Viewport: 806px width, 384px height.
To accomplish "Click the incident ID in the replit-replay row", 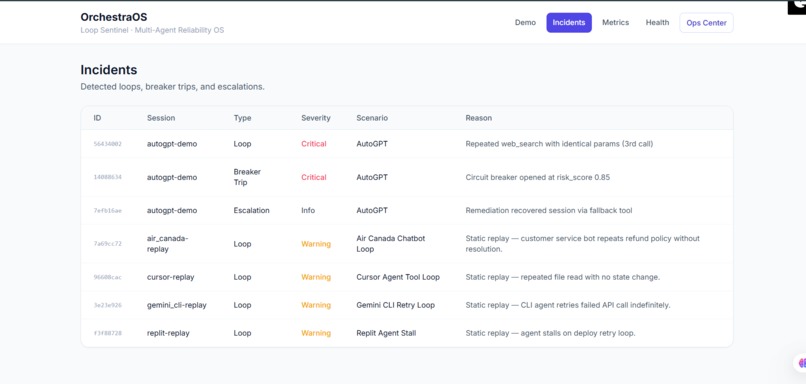I will [x=107, y=333].
